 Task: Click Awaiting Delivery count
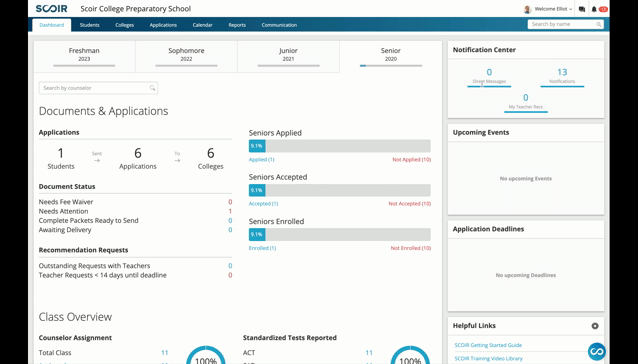click(x=230, y=230)
